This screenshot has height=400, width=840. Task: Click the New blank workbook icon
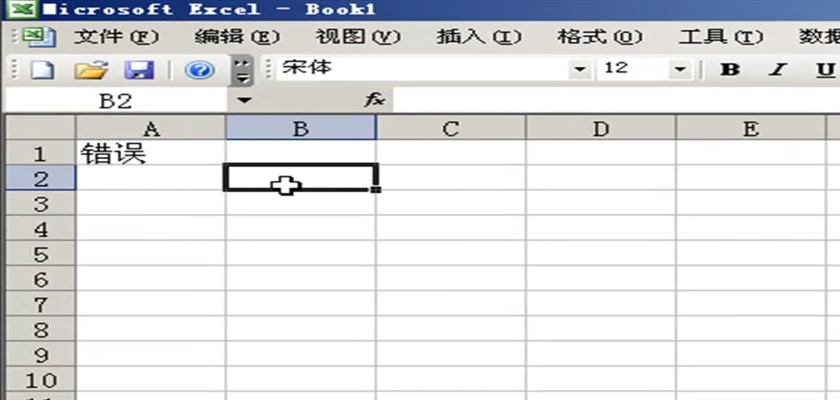42,70
